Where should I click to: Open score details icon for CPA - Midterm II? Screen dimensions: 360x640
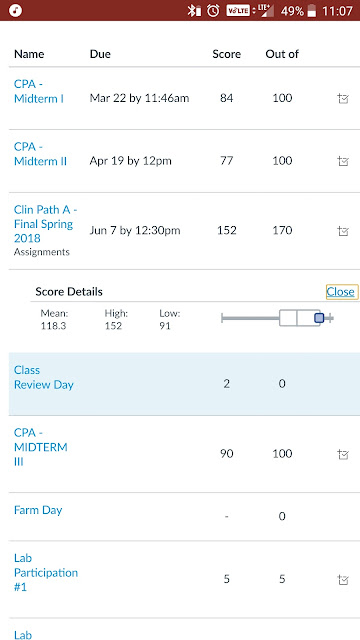343,161
